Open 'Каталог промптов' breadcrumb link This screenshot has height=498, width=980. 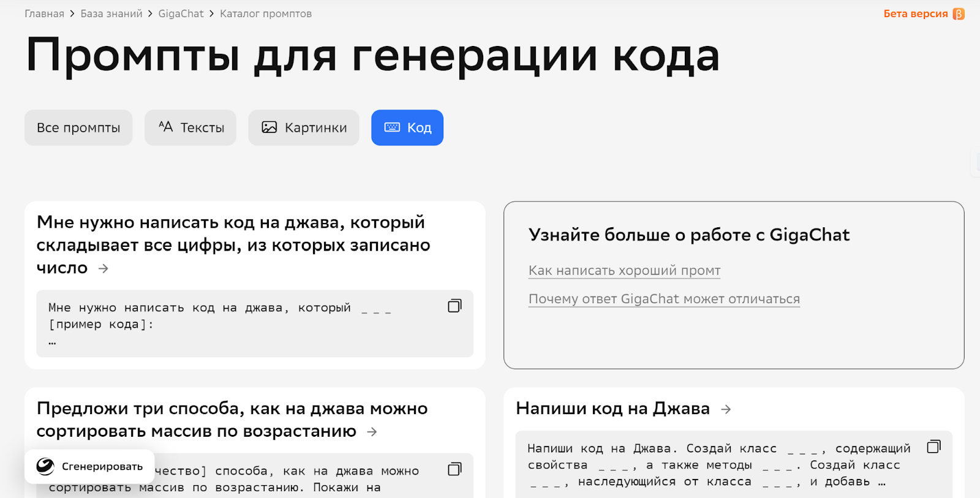[266, 13]
